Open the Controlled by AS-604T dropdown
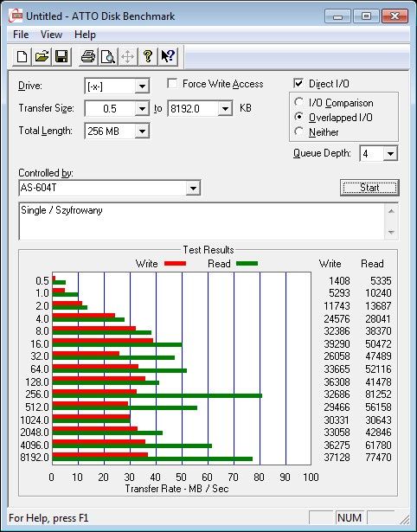417x532 pixels. 193,188
